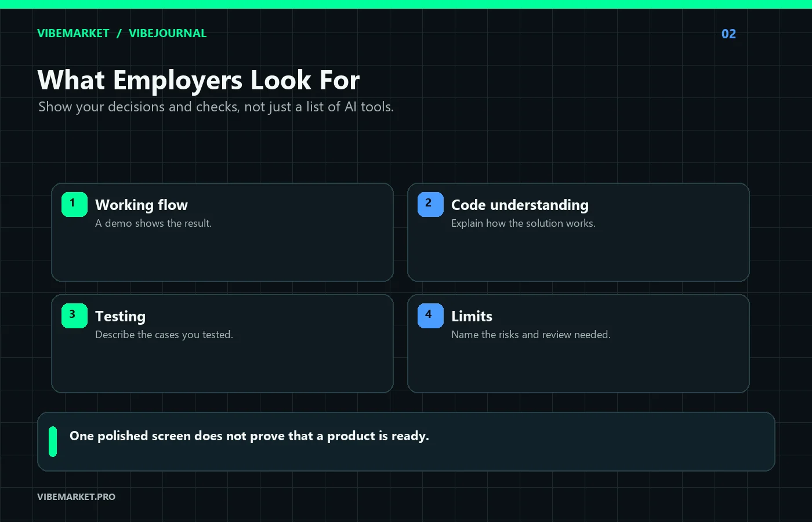Click text 'Describe the cases you tested.'
The image size is (812, 522).
tap(164, 335)
